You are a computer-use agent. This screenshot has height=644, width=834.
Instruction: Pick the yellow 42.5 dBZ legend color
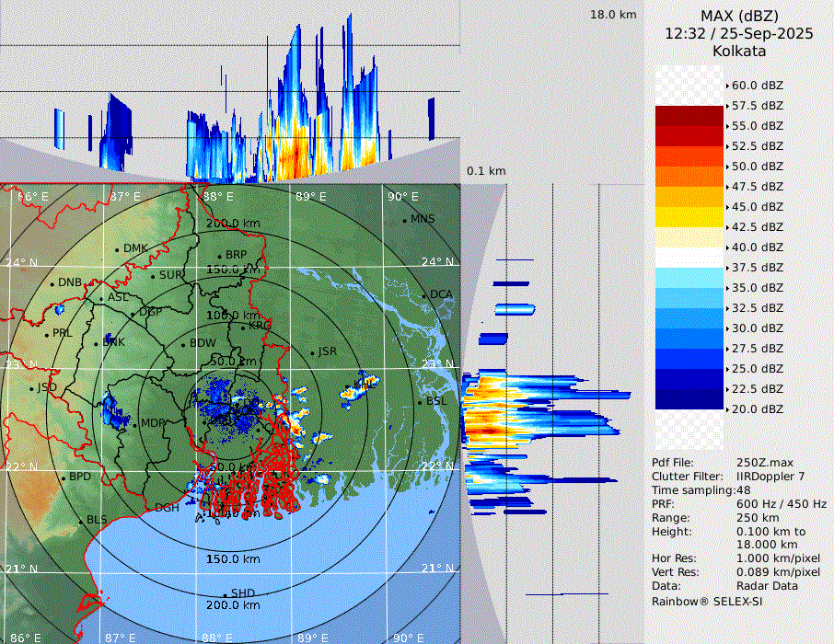click(689, 216)
